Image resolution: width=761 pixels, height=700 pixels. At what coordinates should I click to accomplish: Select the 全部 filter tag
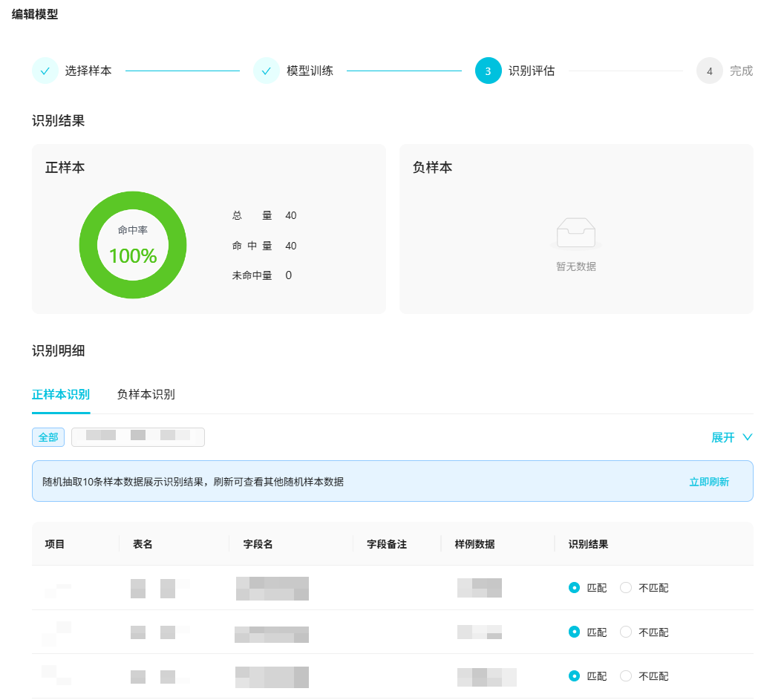48,437
